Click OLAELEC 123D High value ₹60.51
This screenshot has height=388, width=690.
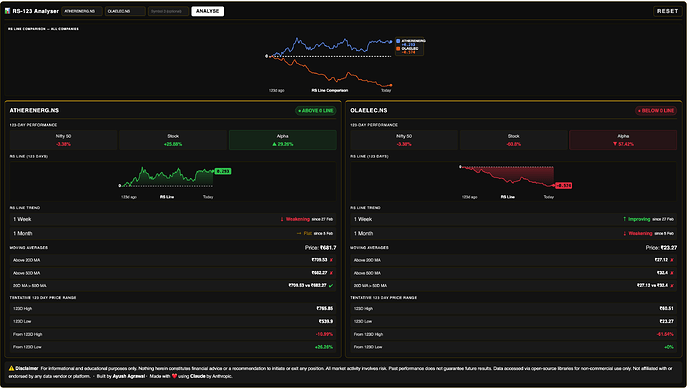(667, 308)
